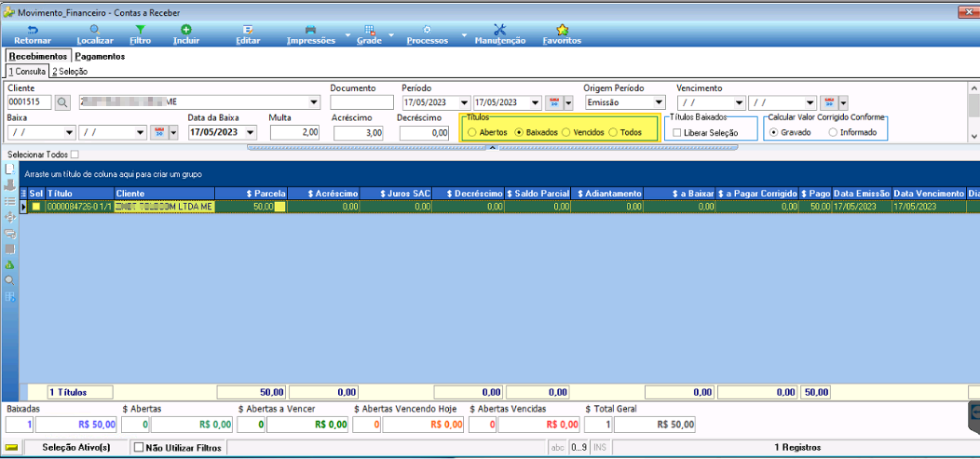
Task: Open the Vencimento calendar picker icon
Action: point(828,102)
